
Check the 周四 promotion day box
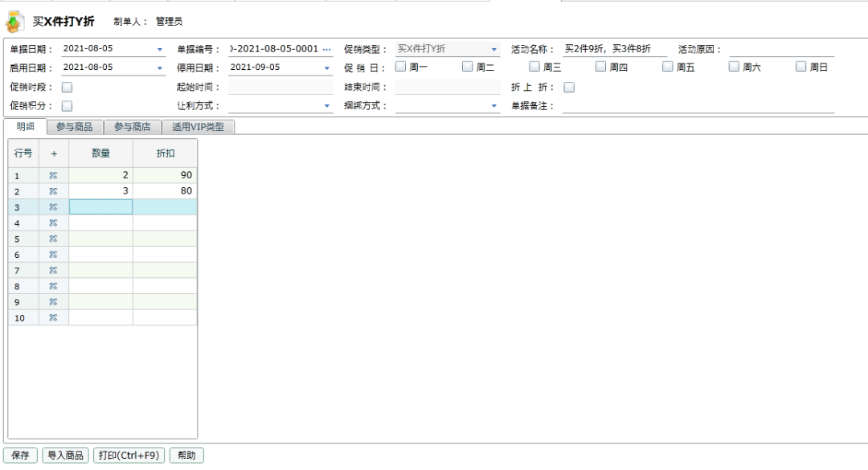click(x=600, y=67)
